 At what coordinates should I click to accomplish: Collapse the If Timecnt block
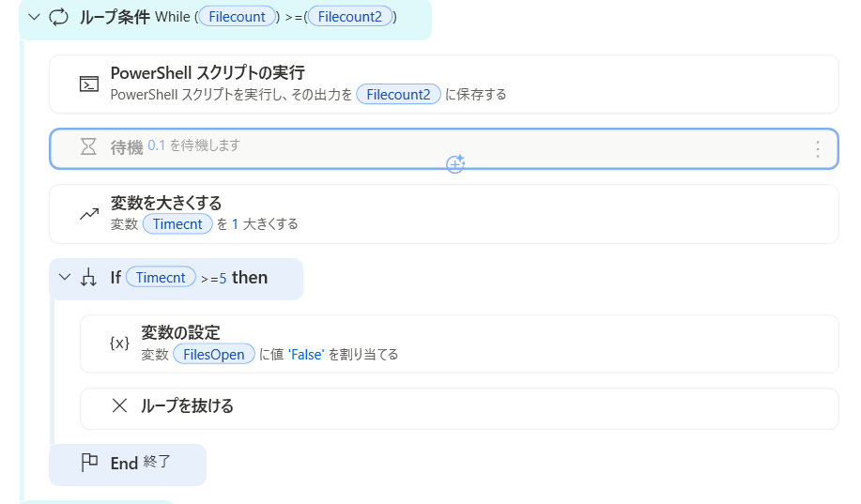(x=65, y=278)
